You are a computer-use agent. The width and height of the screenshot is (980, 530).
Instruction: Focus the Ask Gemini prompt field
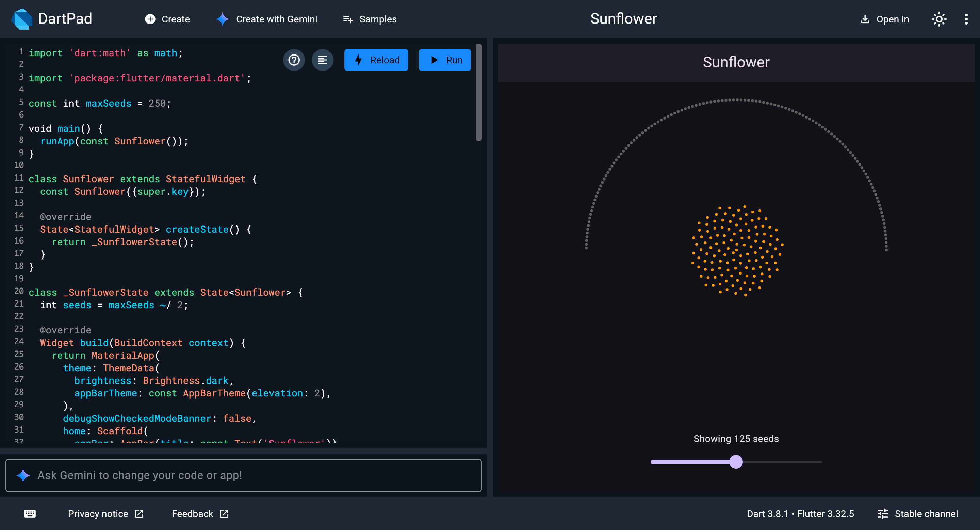click(x=244, y=475)
